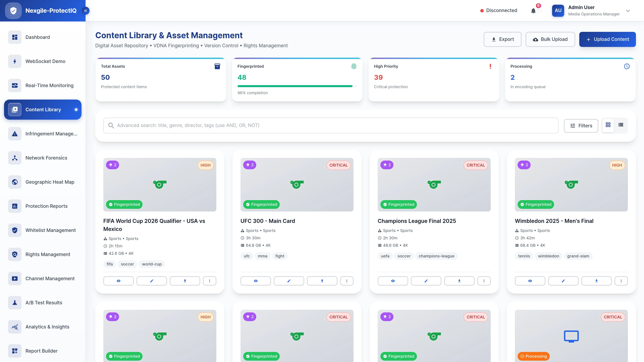Click the Bulk Upload button
The height and width of the screenshot is (362, 644).
pyautogui.click(x=550, y=39)
